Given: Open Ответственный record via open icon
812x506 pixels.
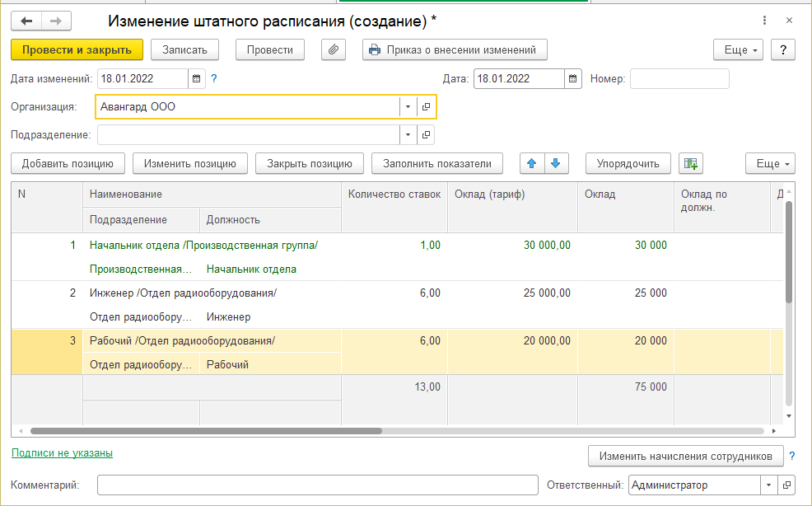Looking at the screenshot, I should click(786, 485).
